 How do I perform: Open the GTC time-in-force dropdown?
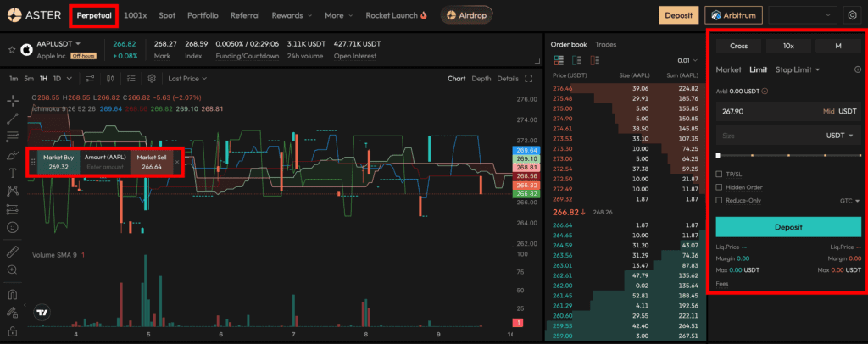(849, 201)
